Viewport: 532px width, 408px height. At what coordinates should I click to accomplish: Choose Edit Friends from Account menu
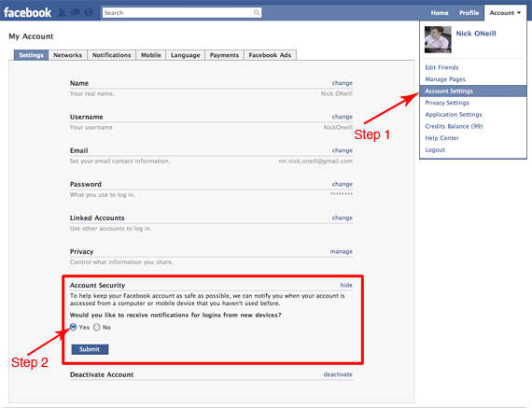441,67
